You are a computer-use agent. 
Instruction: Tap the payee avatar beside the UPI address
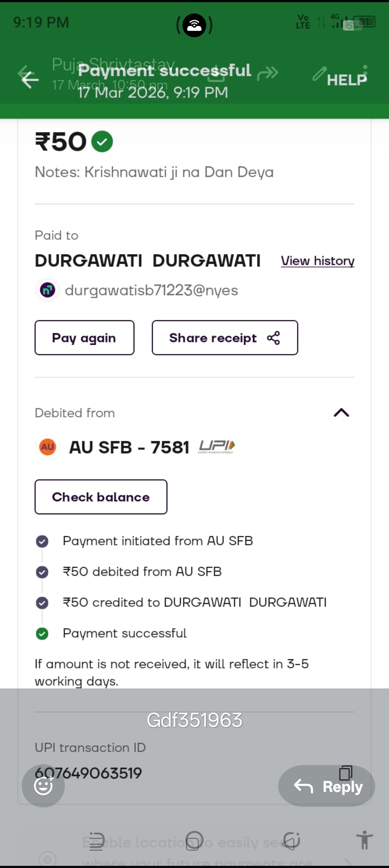pyautogui.click(x=48, y=290)
